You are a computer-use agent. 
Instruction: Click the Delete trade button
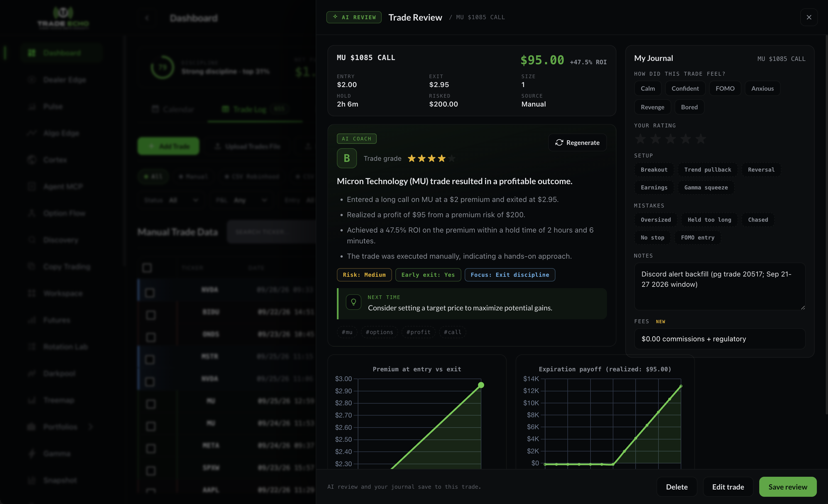677,487
